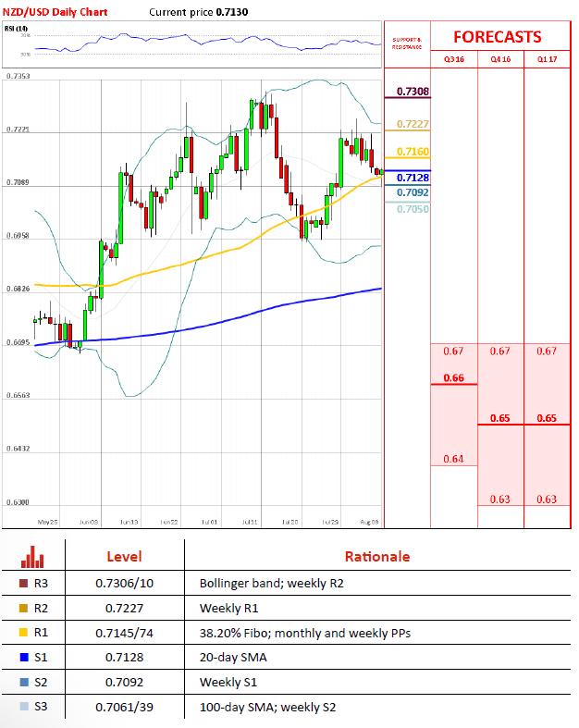Select the S2 steel blue color swatch
Screen dimensions: 579x728
(24, 682)
